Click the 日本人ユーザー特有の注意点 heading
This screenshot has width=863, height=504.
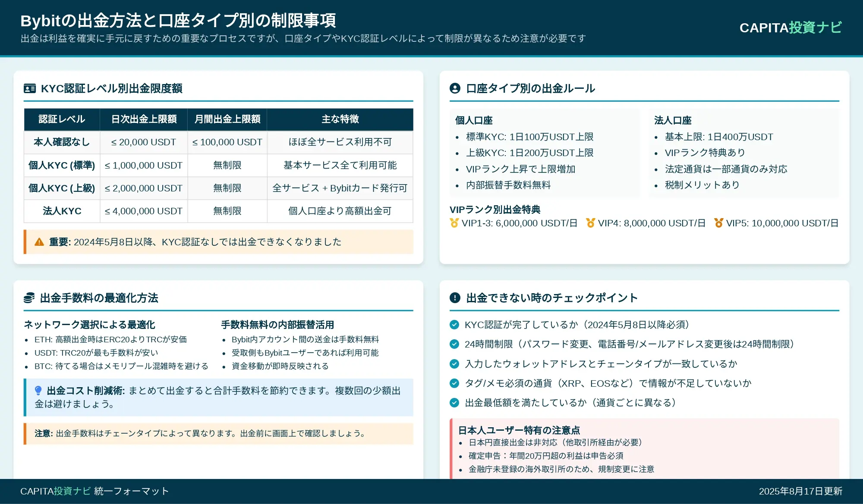click(519, 430)
